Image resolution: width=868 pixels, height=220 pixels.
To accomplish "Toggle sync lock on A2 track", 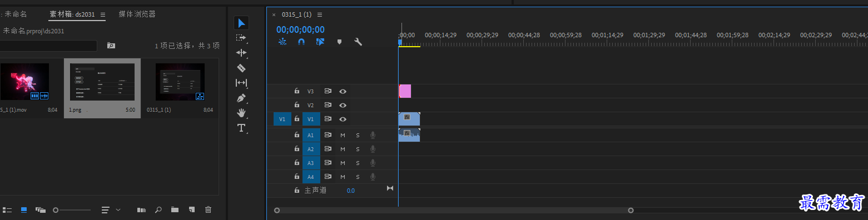I will pyautogui.click(x=328, y=149).
